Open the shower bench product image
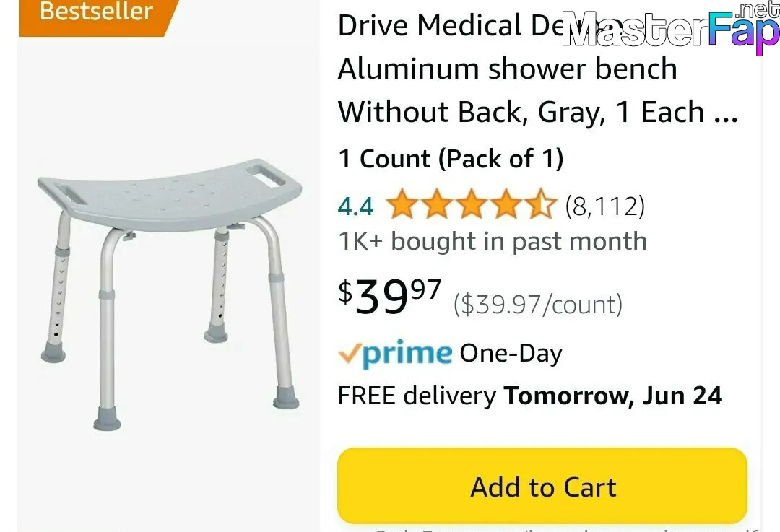The height and width of the screenshot is (532, 780). (170, 295)
